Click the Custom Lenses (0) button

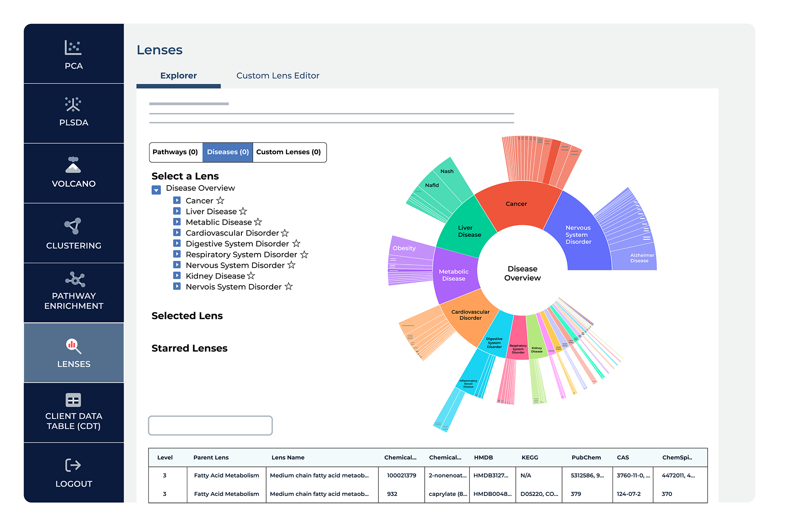pos(288,152)
